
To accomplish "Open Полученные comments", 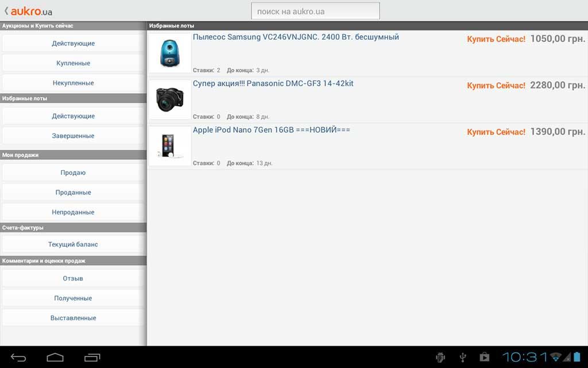I will pyautogui.click(x=73, y=298).
